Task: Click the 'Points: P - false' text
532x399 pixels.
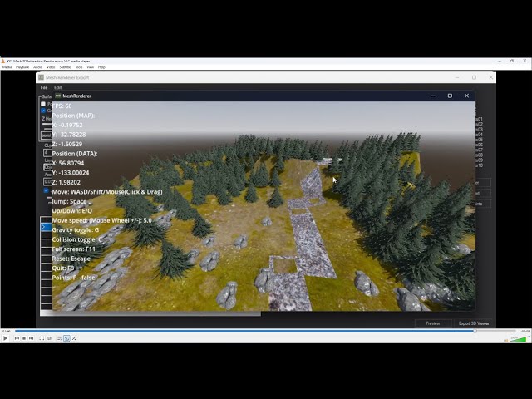Action: pyautogui.click(x=74, y=278)
